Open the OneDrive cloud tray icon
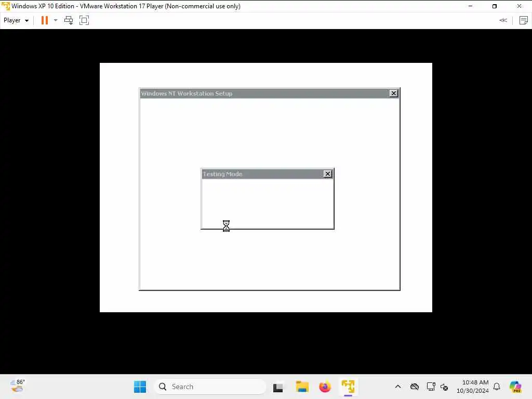 point(415,387)
